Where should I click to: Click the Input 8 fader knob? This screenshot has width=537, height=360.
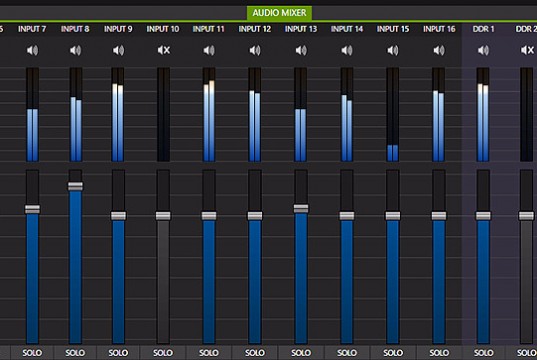pos(75,186)
